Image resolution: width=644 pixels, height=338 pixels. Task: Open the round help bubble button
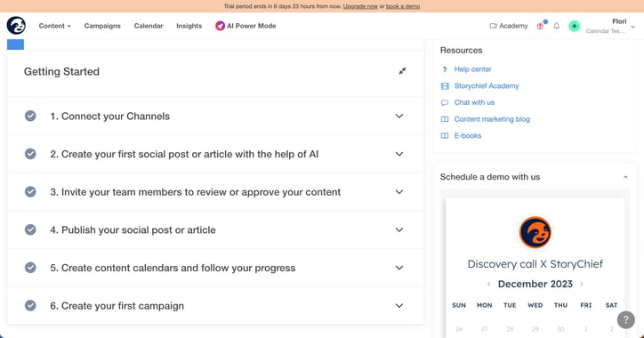tap(626, 320)
